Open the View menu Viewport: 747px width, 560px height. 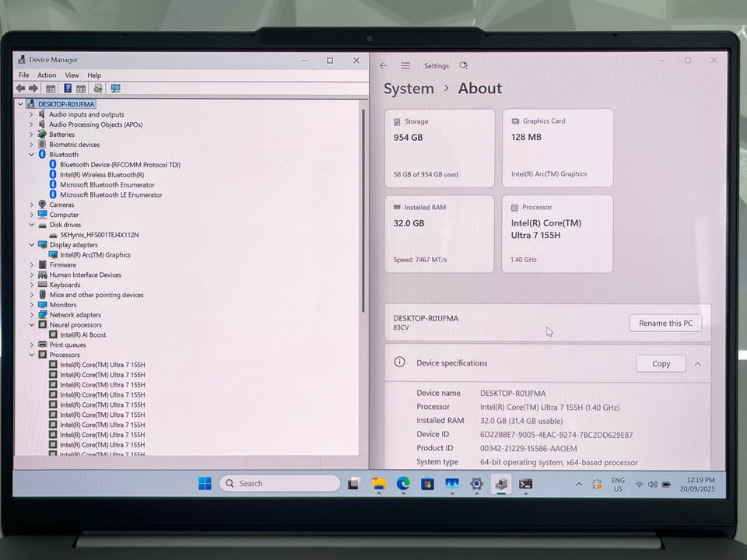(x=72, y=75)
